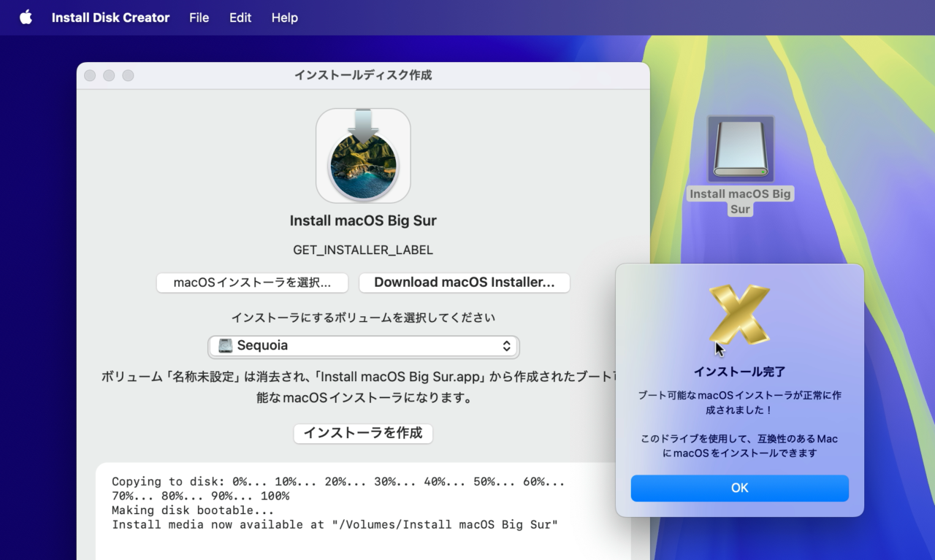Click the macOSインストーラを選択 button
This screenshot has width=935, height=560.
coord(252,283)
